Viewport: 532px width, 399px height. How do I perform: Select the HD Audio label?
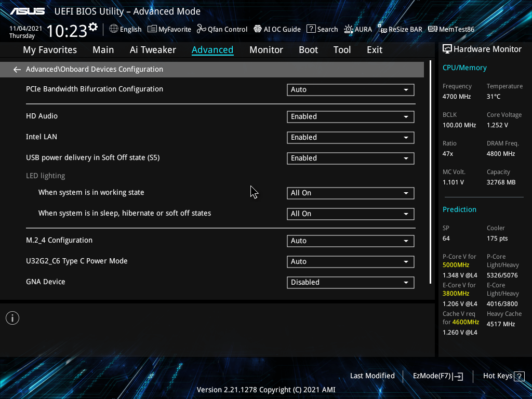coord(42,116)
